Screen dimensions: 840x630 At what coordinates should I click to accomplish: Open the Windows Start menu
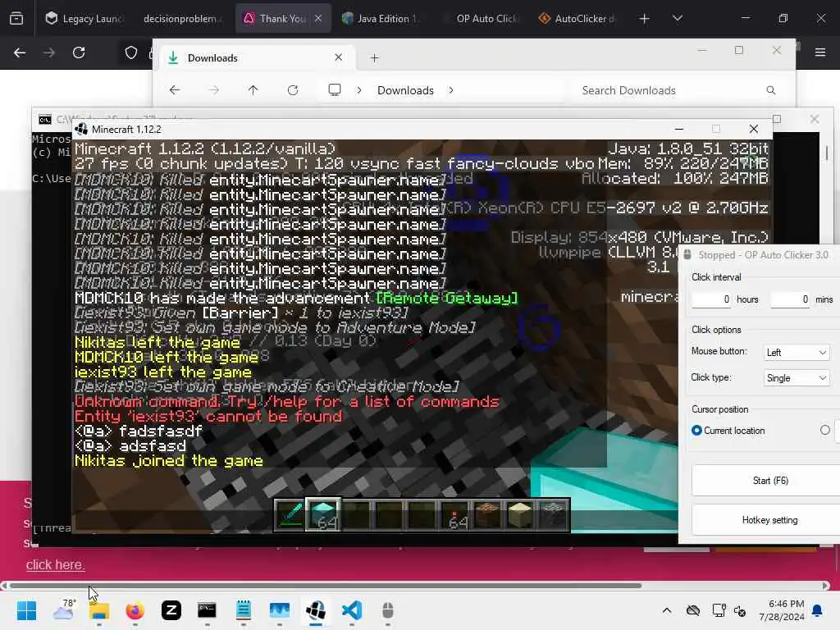tap(26, 610)
